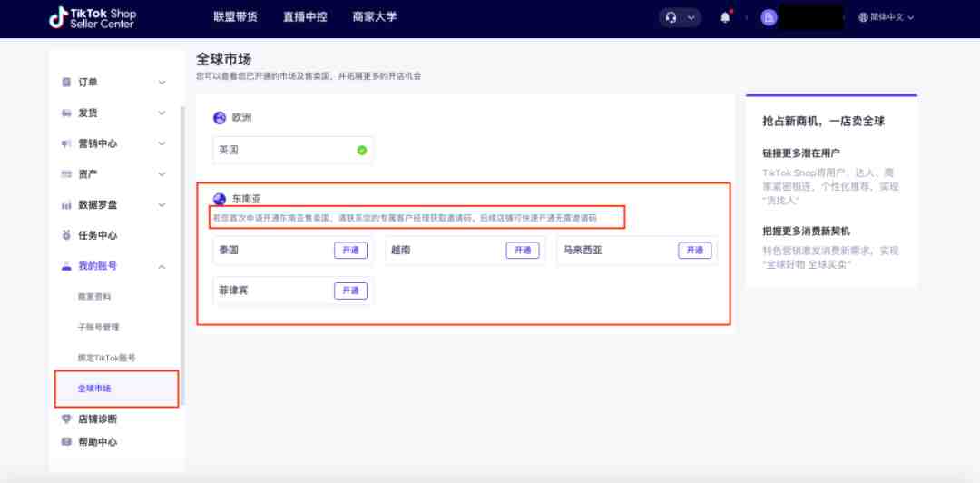Click the 抢占新商机，一店卖全球 heading
Viewport: 980px width, 483px height.
824,122
